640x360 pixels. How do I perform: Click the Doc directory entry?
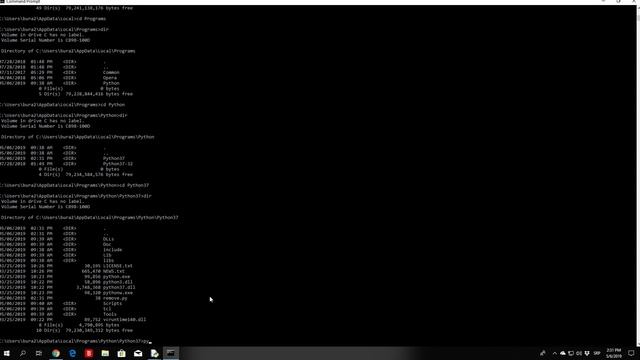[x=107, y=244]
